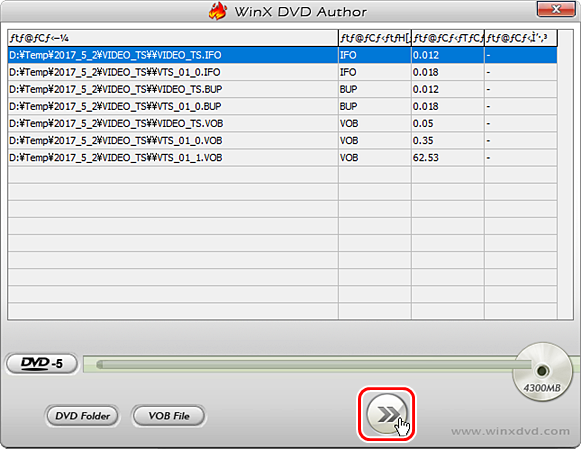The image size is (581, 449).
Task: Select the VTS_01_1.VOB file row
Action: [x=282, y=157]
